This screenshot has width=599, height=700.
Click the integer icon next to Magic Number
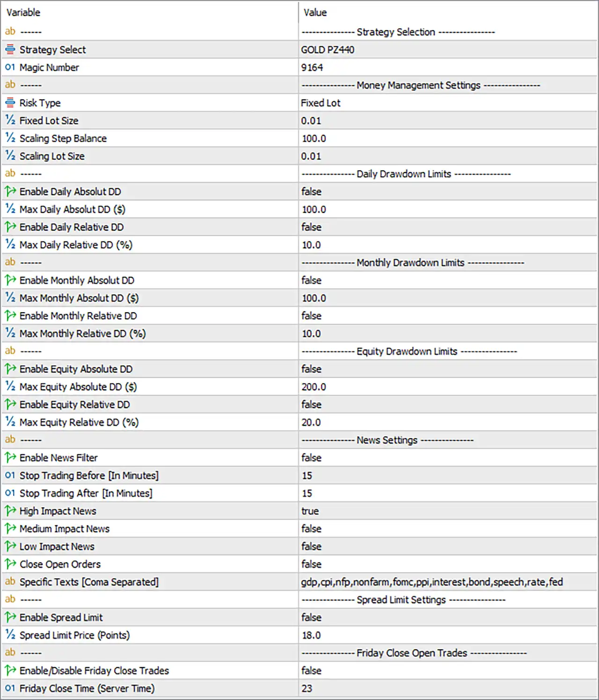tap(10, 67)
